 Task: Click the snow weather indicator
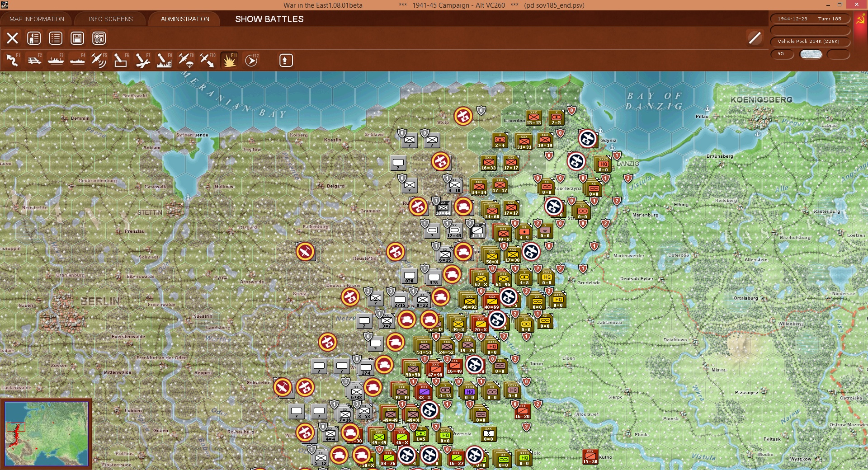pyautogui.click(x=811, y=54)
